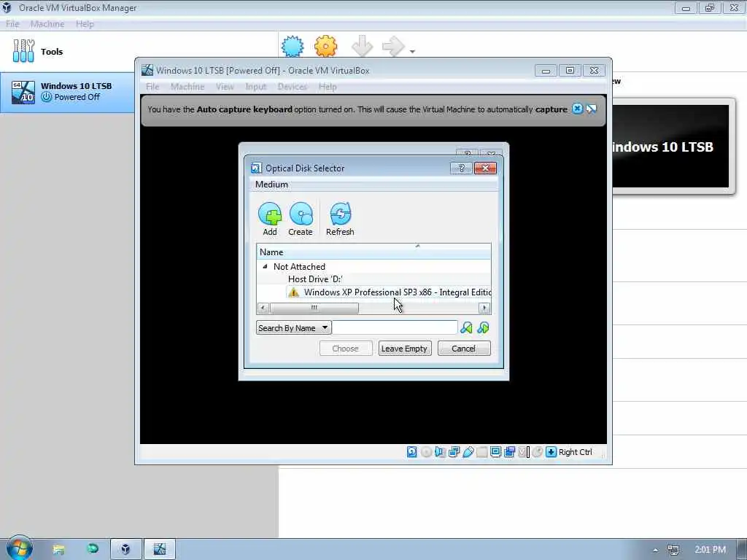Collapse the Not Attached tree group

click(265, 266)
